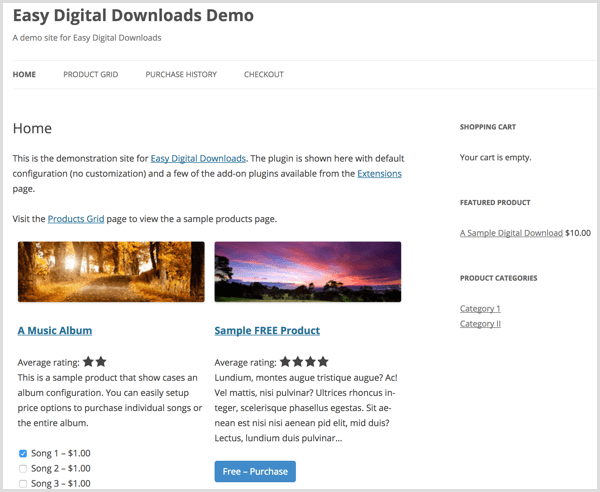Go to the Product Grid page
This screenshot has height=492, width=600.
(x=91, y=74)
